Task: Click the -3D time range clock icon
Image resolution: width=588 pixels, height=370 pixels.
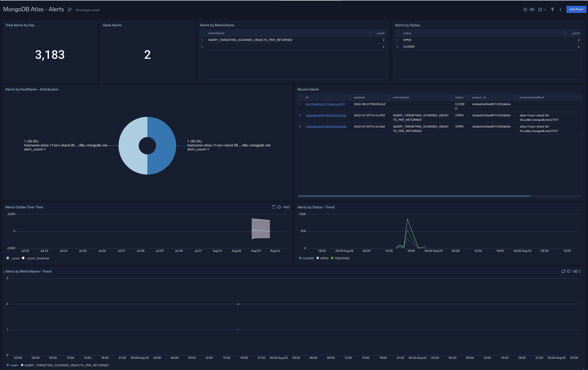Action: 526,10
